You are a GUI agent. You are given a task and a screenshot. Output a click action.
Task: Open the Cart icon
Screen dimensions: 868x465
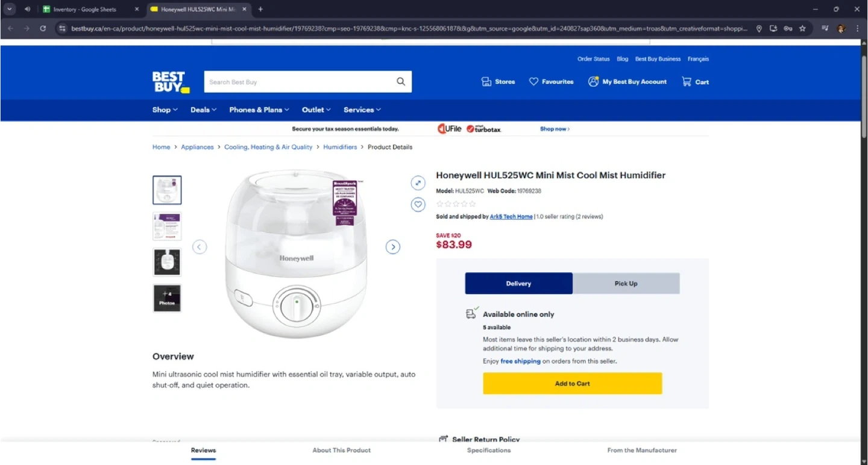[687, 81]
